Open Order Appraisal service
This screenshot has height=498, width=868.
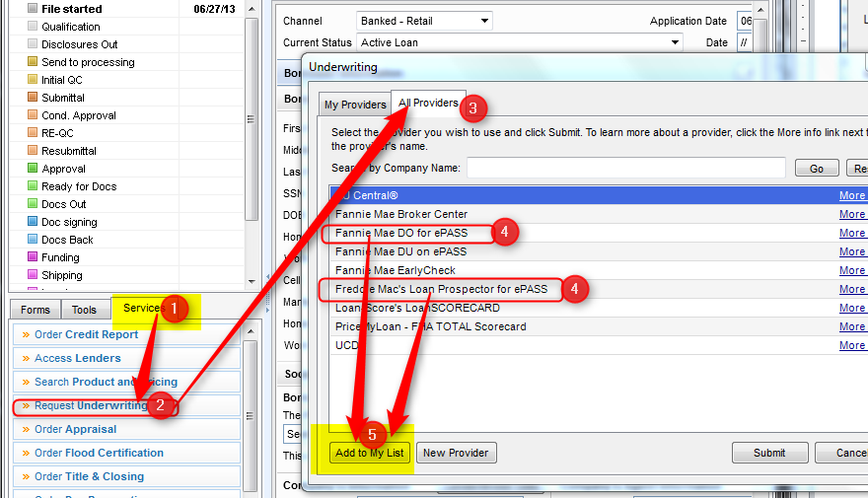127,429
